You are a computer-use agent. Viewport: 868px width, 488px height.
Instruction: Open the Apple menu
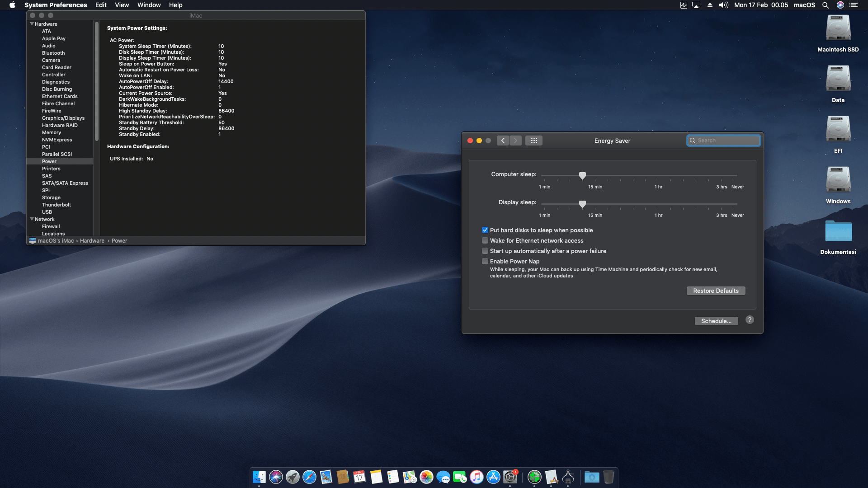point(12,5)
